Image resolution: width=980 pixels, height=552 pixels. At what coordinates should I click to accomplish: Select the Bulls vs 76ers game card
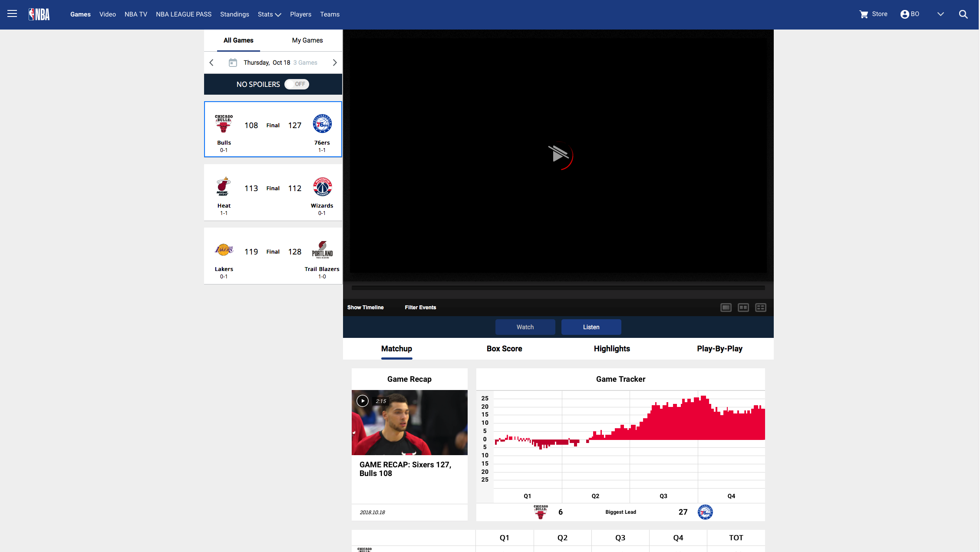(x=273, y=129)
